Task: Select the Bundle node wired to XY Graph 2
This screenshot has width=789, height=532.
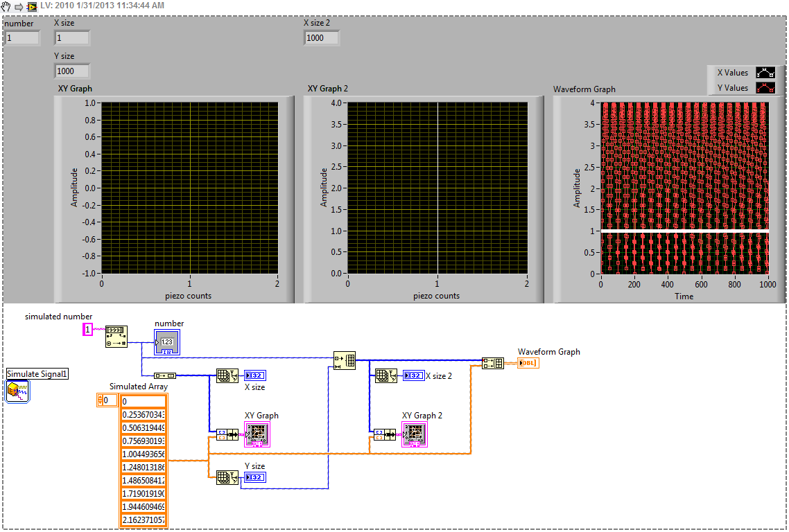Action: click(384, 434)
